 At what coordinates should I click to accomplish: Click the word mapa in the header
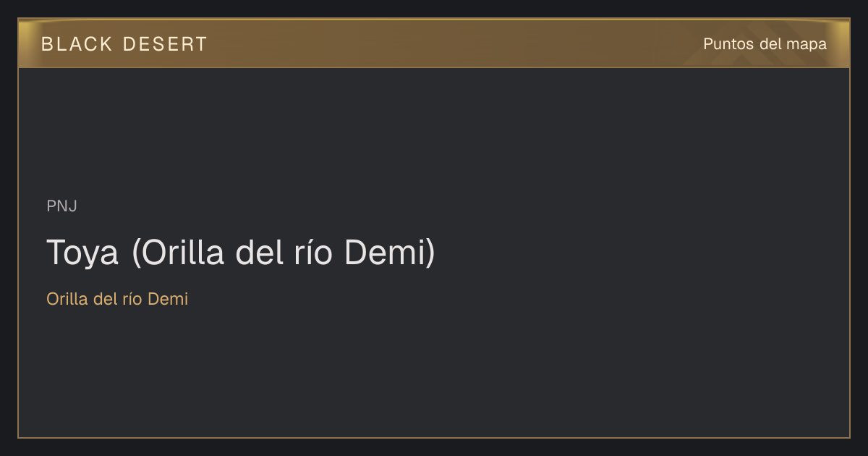[x=807, y=46]
